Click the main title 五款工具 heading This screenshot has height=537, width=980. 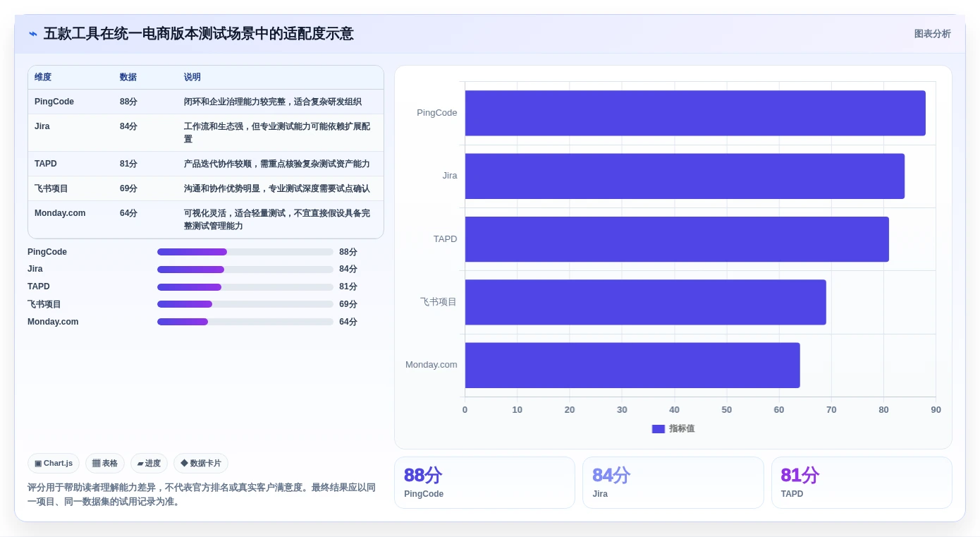(198, 34)
